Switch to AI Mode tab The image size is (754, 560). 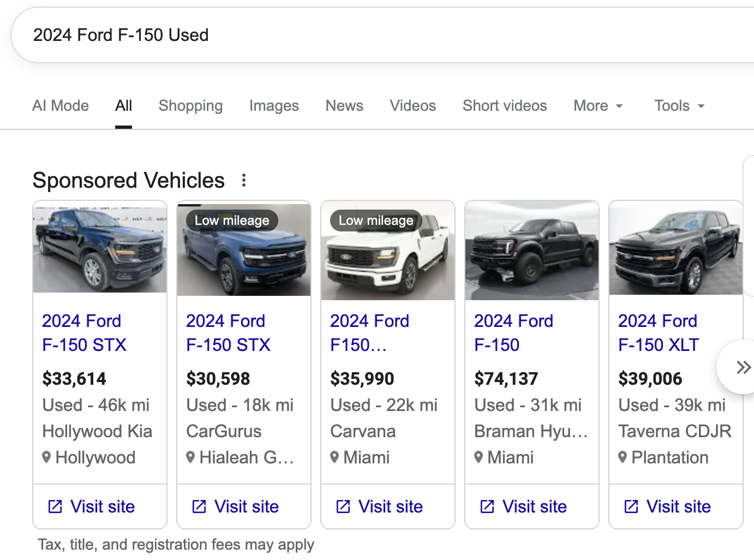pyautogui.click(x=61, y=106)
